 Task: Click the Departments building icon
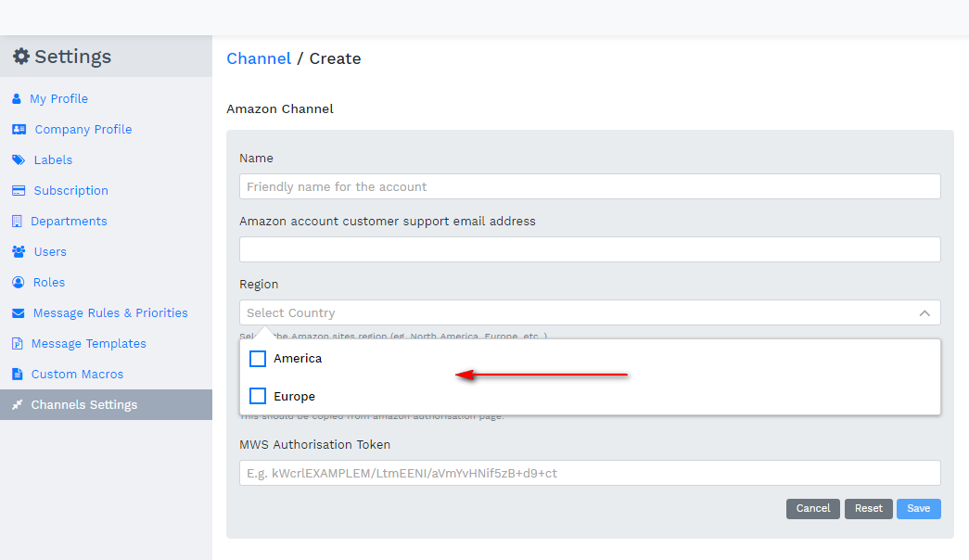17,221
